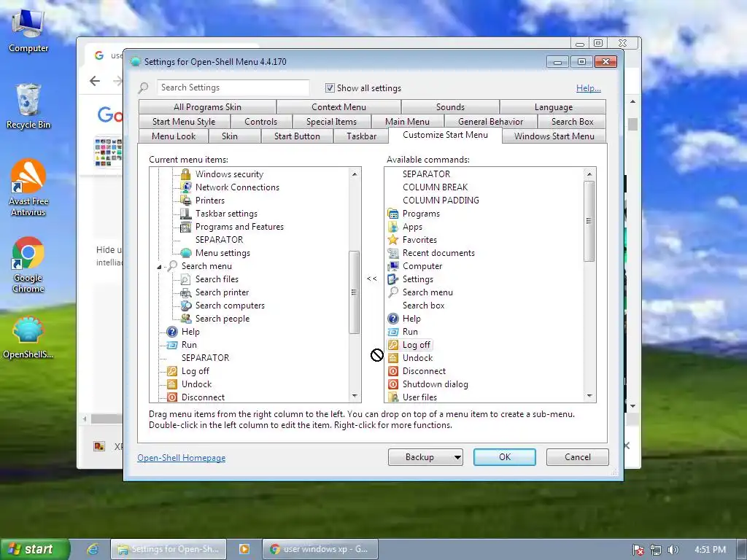This screenshot has height=560, width=747.
Task: Open the Recycle Bin on the desktop
Action: click(x=28, y=106)
